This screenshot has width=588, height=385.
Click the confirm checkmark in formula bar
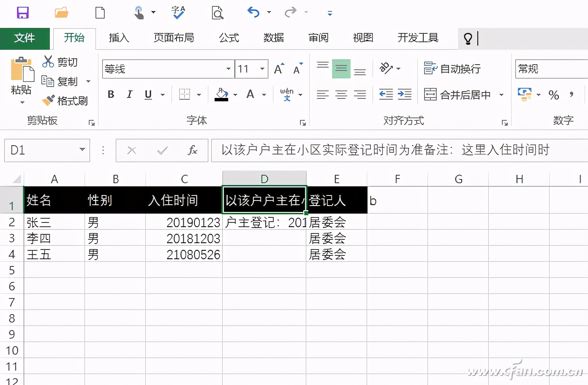point(162,150)
